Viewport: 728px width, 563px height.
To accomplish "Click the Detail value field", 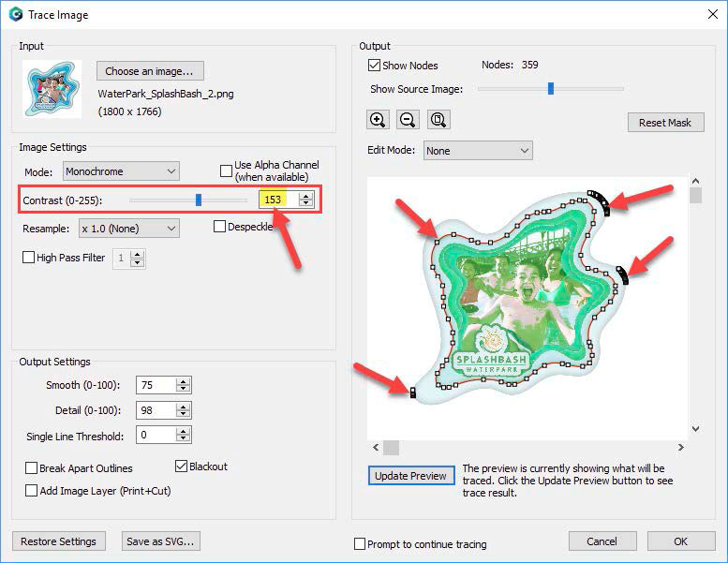I will (x=156, y=410).
